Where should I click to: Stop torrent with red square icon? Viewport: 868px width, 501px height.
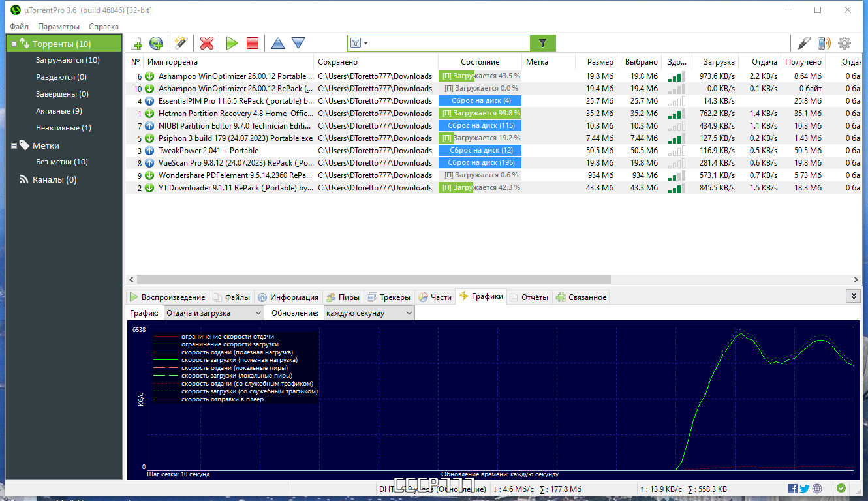[253, 43]
